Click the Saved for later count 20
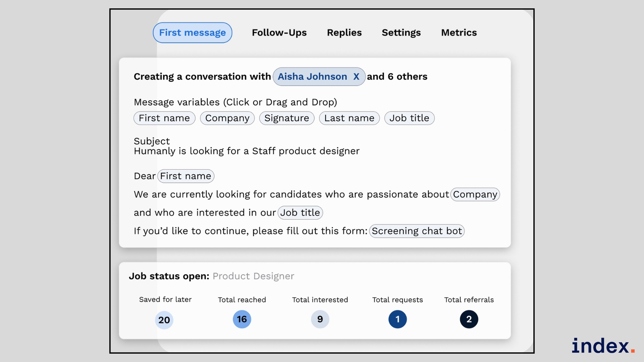 click(164, 320)
